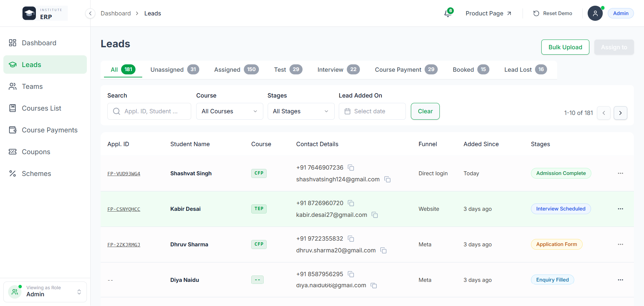This screenshot has height=306, width=644.
Task: Click the Institute ERP logo
Action: [45, 13]
